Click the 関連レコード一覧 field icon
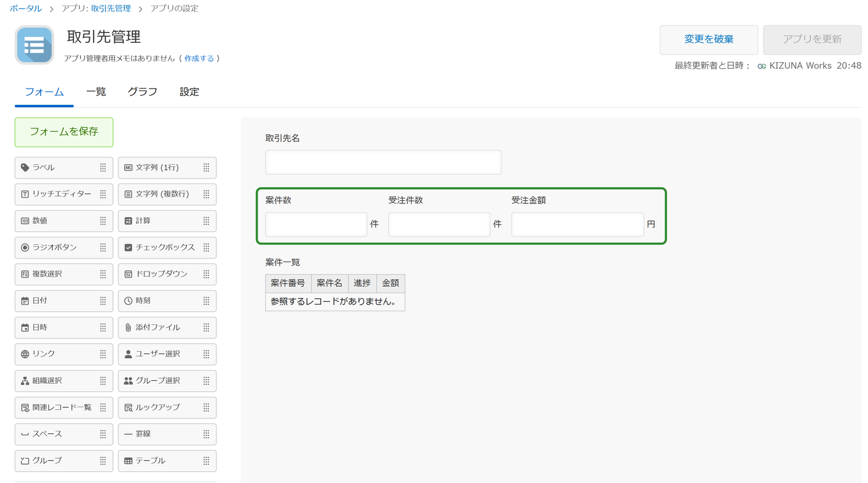 (25, 407)
